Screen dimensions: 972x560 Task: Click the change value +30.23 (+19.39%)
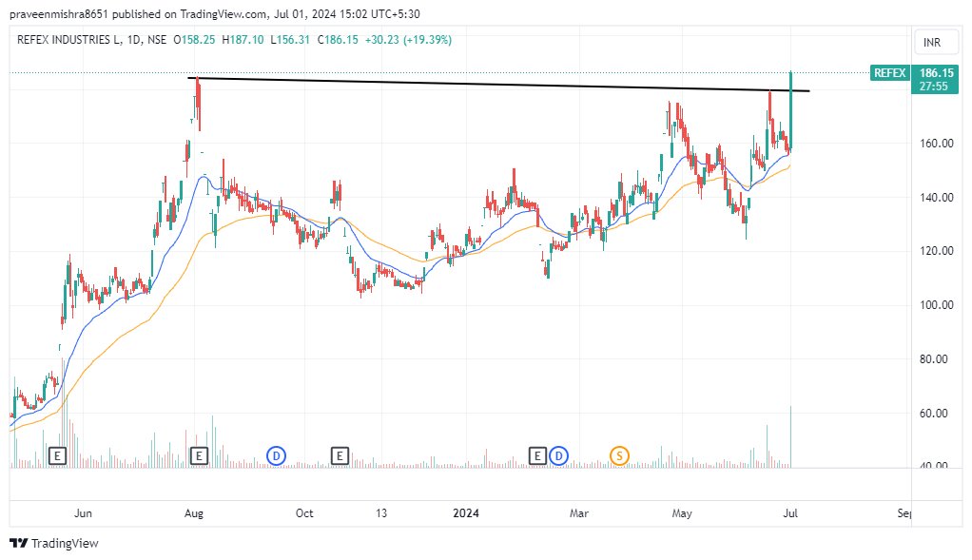tap(409, 40)
